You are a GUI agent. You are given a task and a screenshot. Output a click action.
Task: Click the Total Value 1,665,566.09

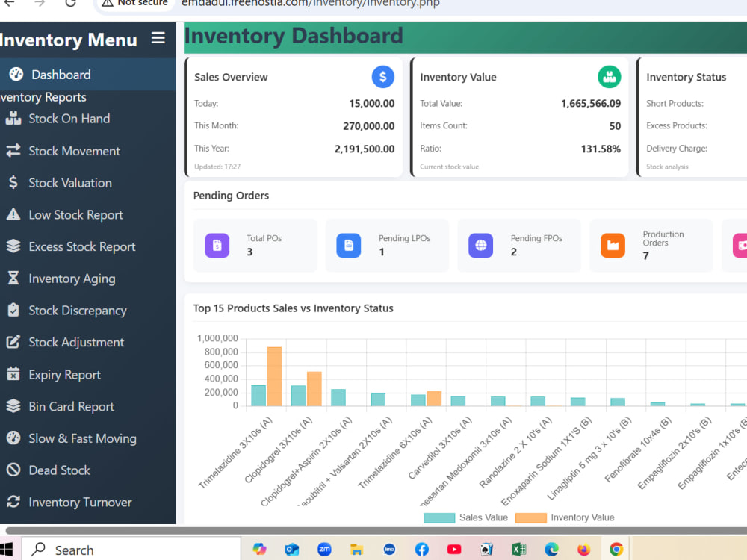point(591,103)
